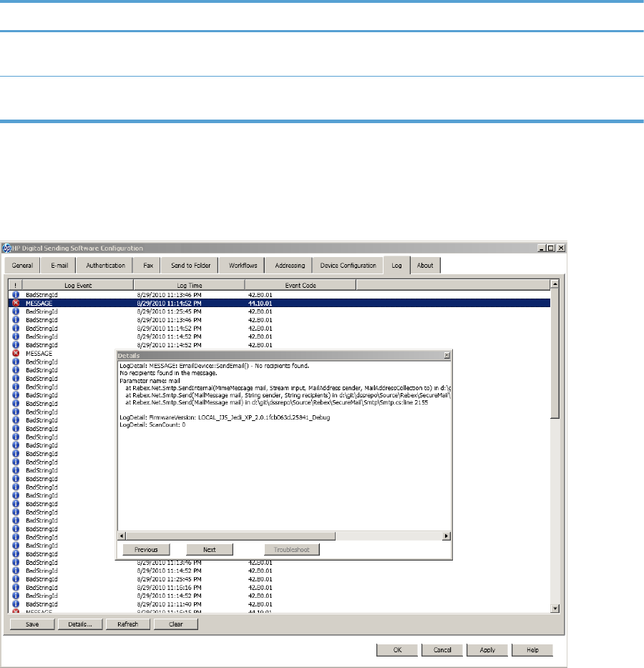Click the Apply button
This screenshot has width=644, height=668.
pos(487,649)
